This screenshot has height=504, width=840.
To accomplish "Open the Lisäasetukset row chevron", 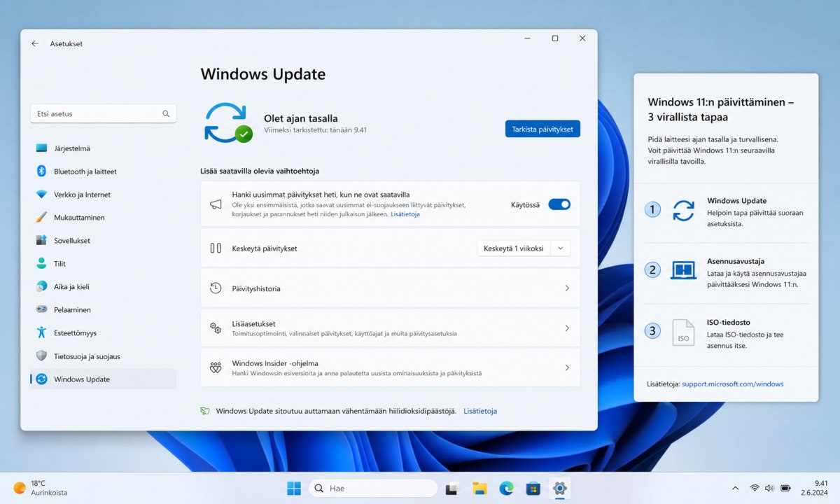I will coord(567,328).
